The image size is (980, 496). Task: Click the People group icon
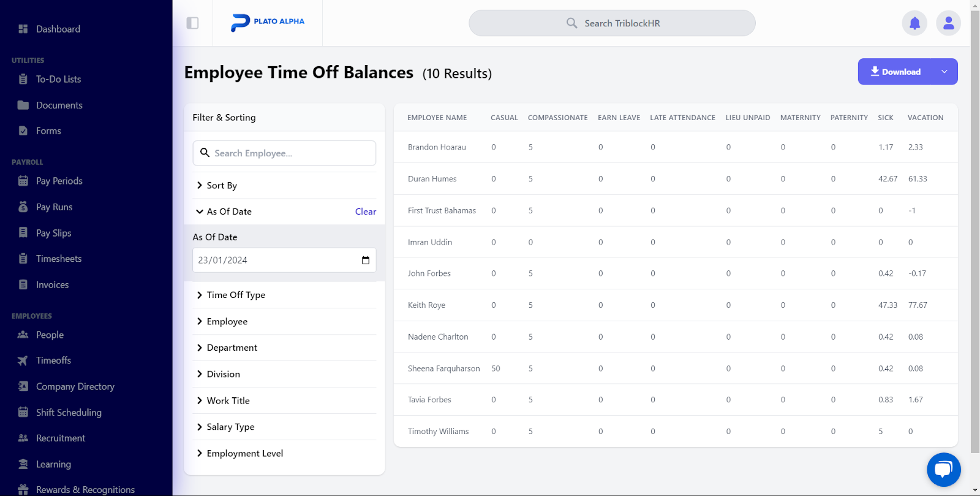coord(23,335)
